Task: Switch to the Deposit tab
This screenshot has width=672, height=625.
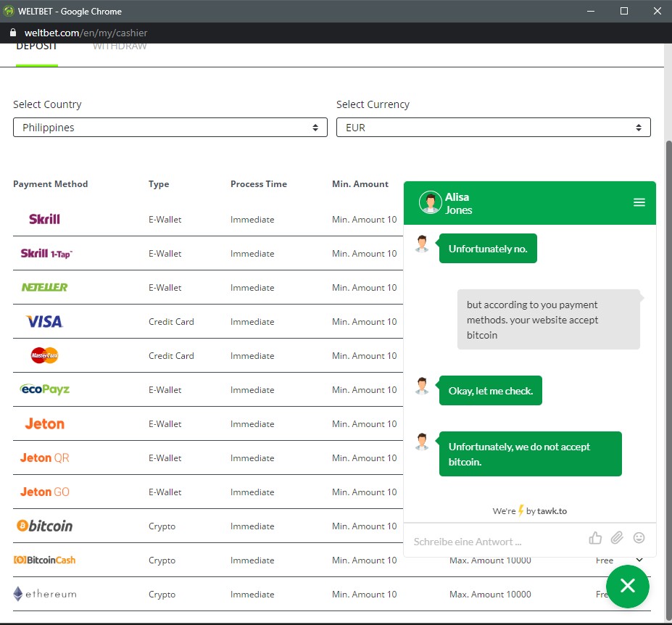Action: point(36,46)
